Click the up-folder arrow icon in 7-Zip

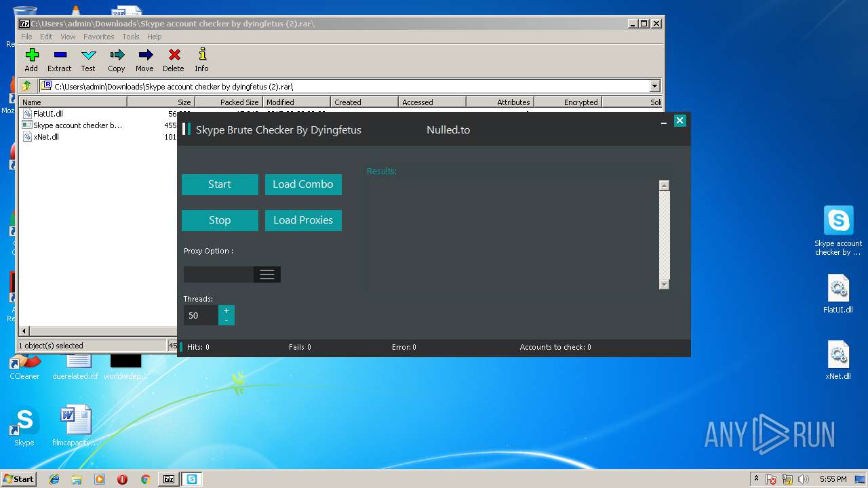click(26, 86)
